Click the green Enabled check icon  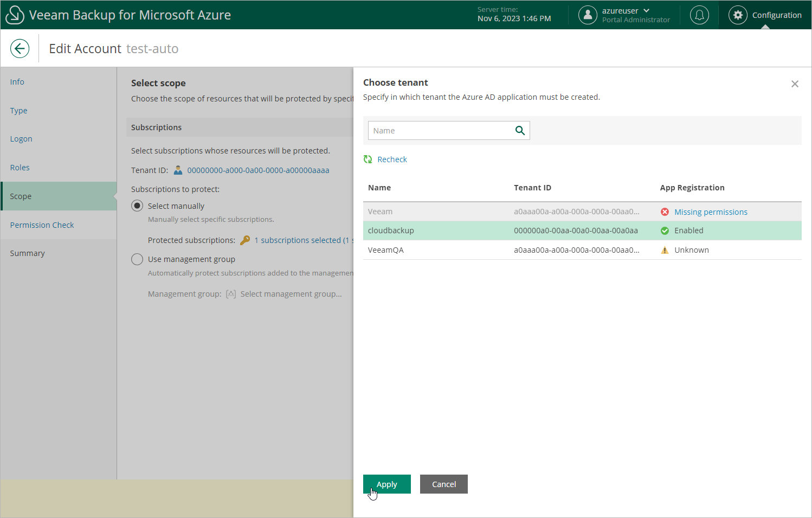pyautogui.click(x=665, y=231)
